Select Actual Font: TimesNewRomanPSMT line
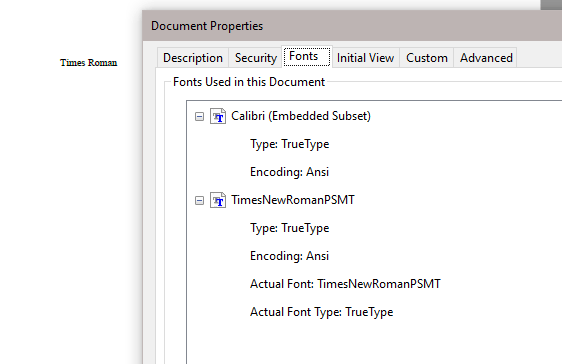The width and height of the screenshot is (562, 364). (x=345, y=284)
